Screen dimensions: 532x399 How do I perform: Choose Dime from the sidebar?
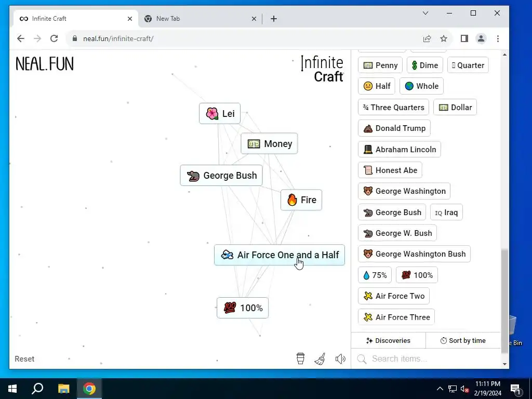click(x=425, y=65)
